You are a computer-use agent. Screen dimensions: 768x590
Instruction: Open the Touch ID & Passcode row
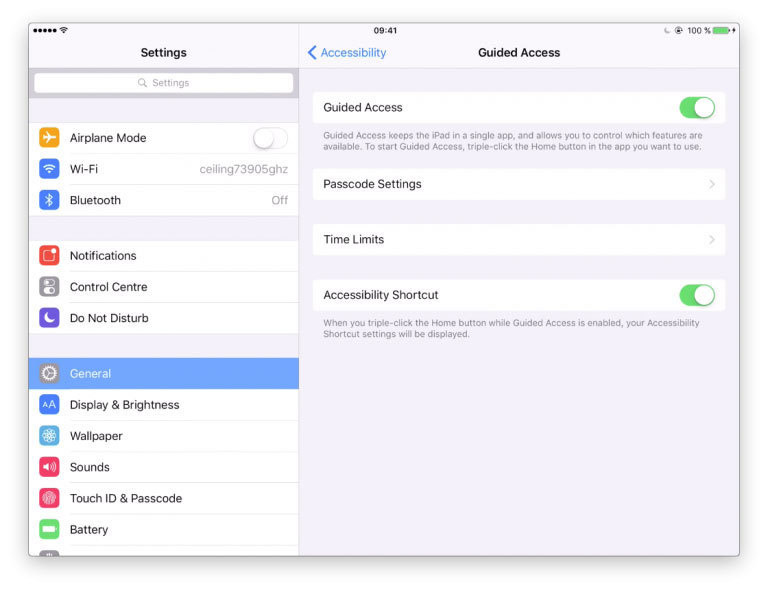(164, 498)
